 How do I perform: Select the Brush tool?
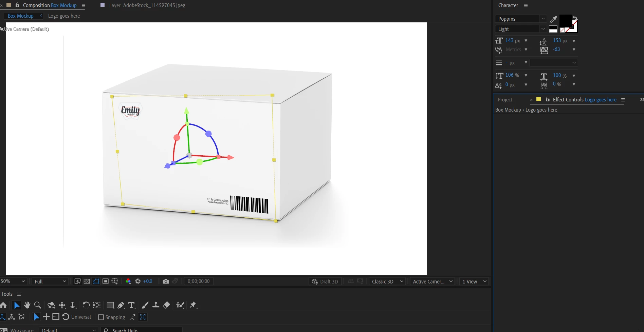145,305
